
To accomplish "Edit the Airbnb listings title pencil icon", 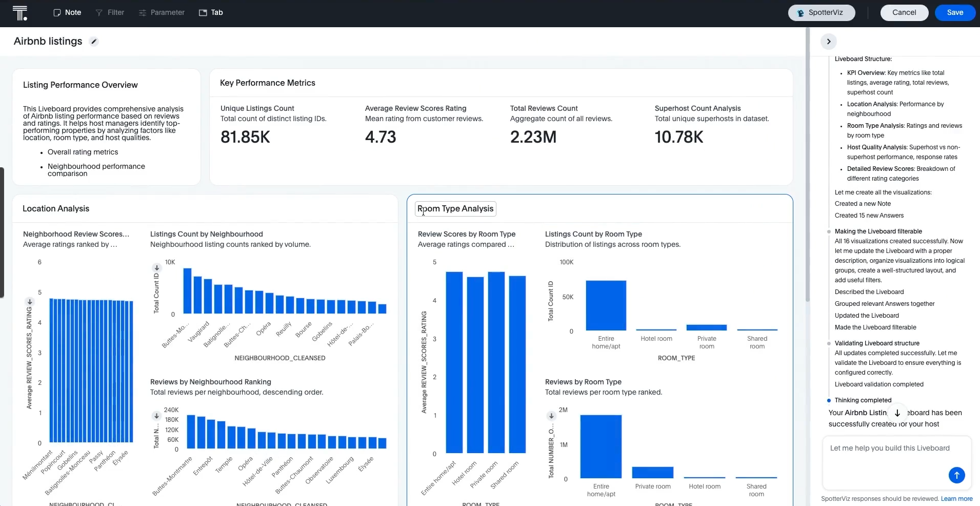I will (x=93, y=42).
